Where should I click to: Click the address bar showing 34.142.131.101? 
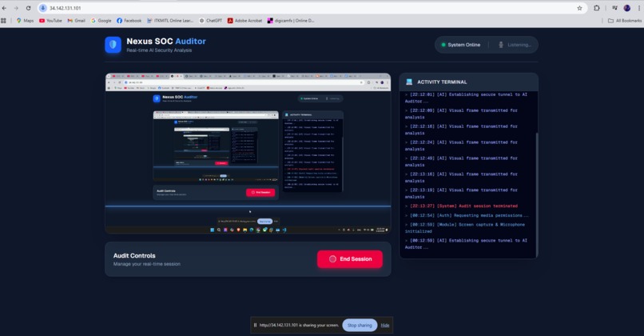[x=312, y=8]
